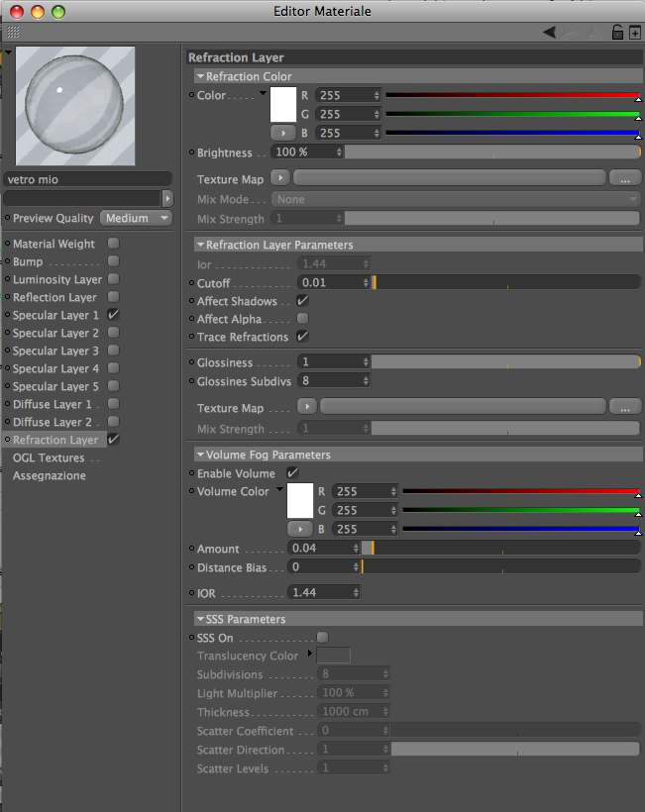Image resolution: width=645 pixels, height=812 pixels.
Task: Enable Affect Alpha checkbox
Action: tap(302, 319)
